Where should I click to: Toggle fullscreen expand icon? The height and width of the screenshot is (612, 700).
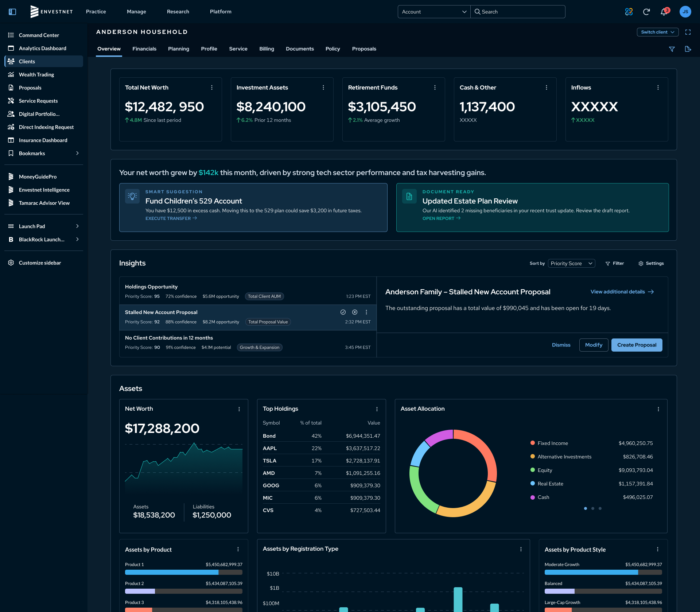(x=688, y=32)
